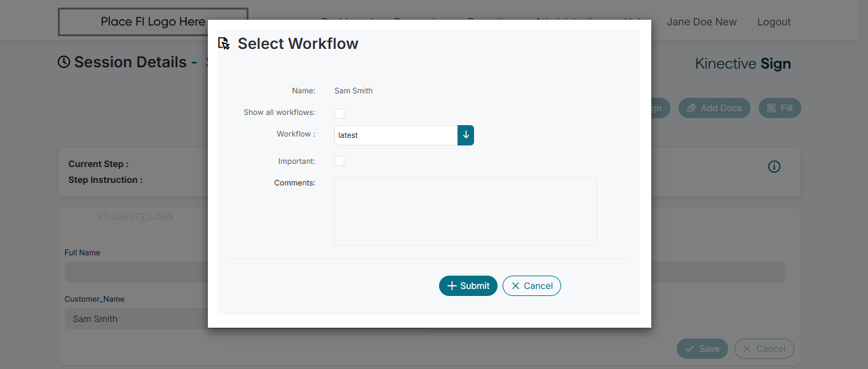Click the Kinective Sign logo
868x369 pixels.
tap(743, 64)
